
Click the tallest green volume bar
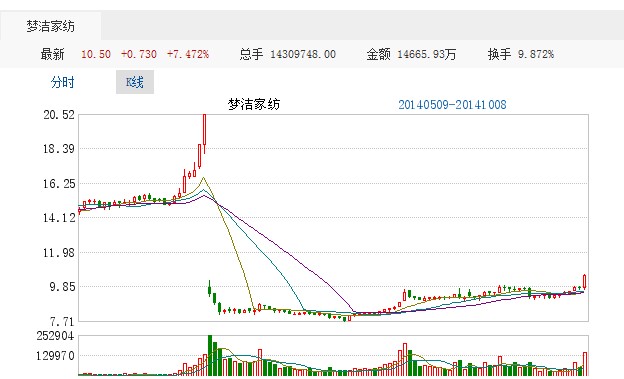[210, 356]
